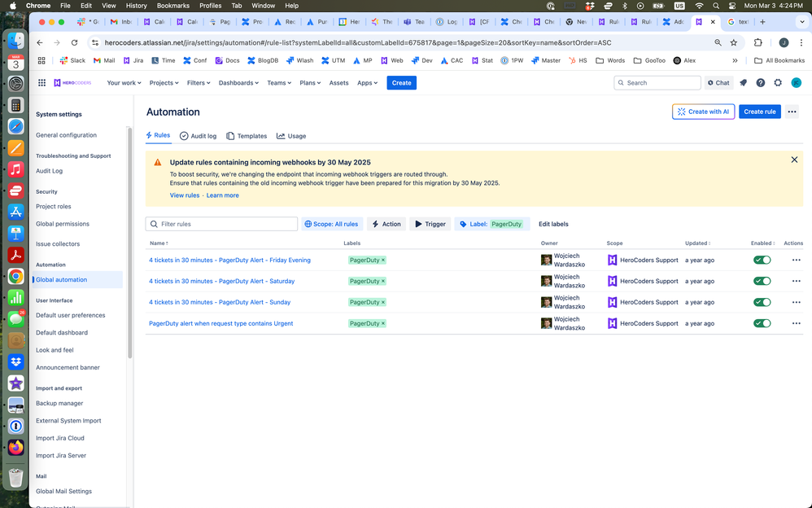Image resolution: width=812 pixels, height=508 pixels.
Task: Open the Scope: All rules filter
Action: 332,224
